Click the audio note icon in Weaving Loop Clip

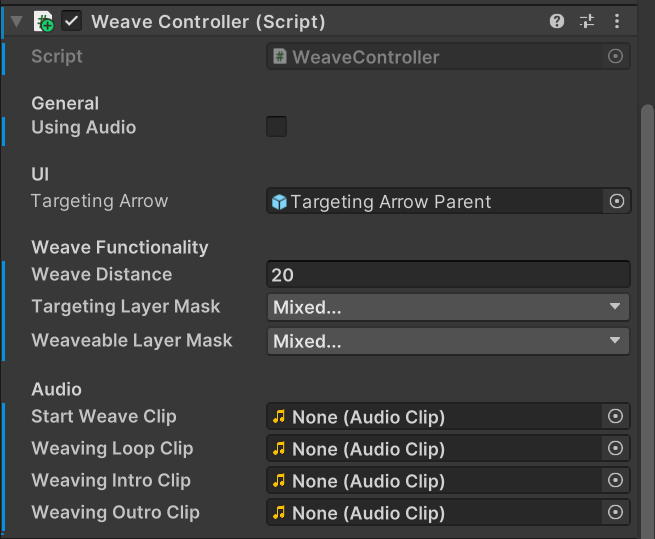(279, 448)
